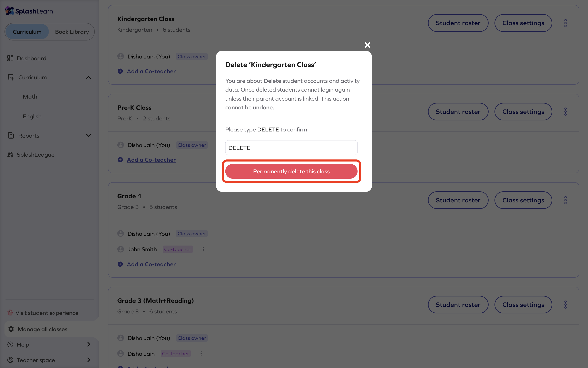Select Manage all classes
Screen dimensions: 588x368
[x=42, y=329]
